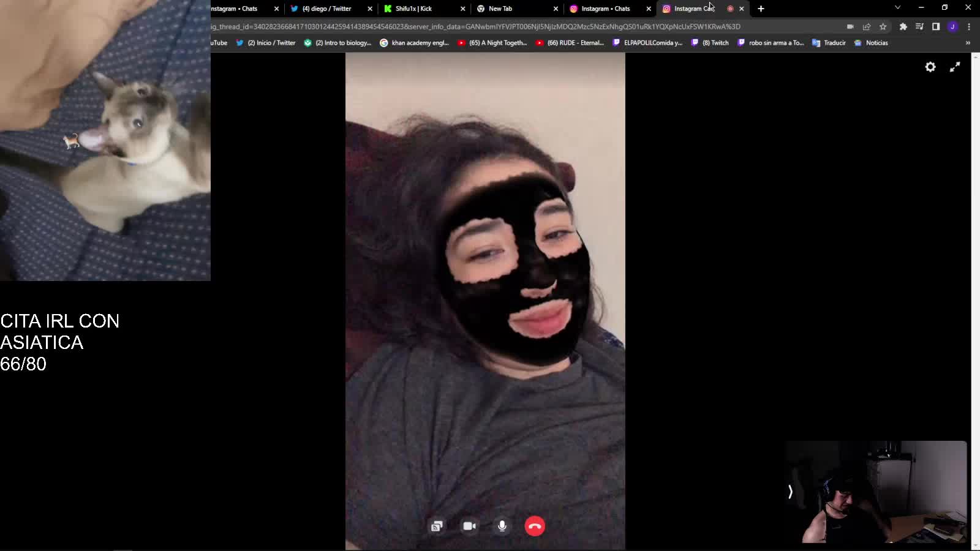Viewport: 980px width, 551px height.
Task: Toggle the browser side panel
Action: click(936, 27)
